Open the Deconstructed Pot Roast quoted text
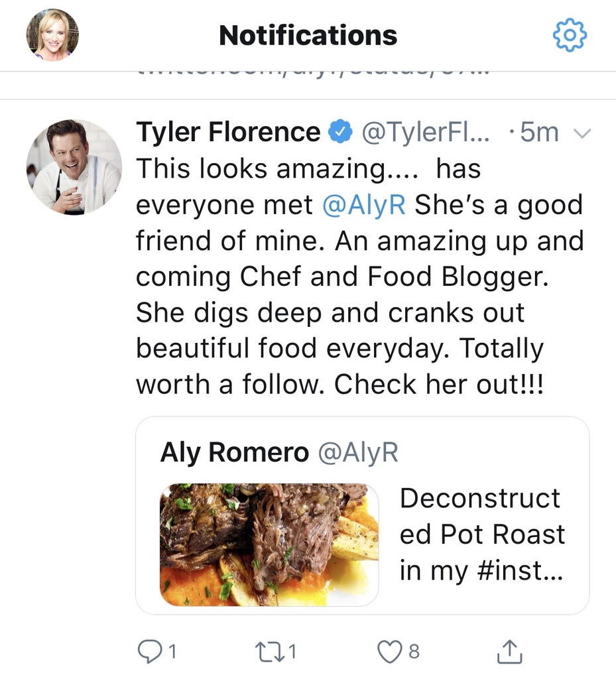The height and width of the screenshot is (679, 616). pyautogui.click(x=482, y=534)
